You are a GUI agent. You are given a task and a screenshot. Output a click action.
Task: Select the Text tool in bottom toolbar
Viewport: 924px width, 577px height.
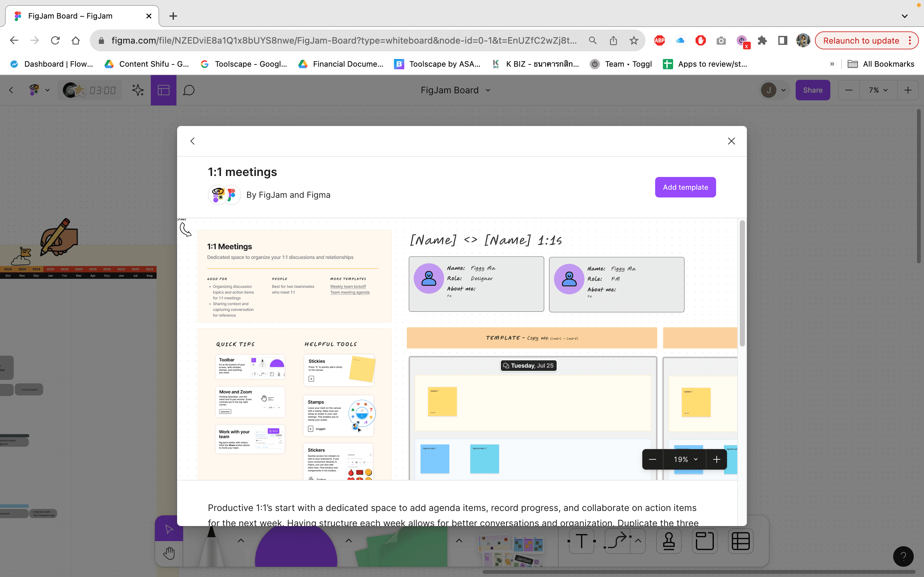(x=581, y=541)
